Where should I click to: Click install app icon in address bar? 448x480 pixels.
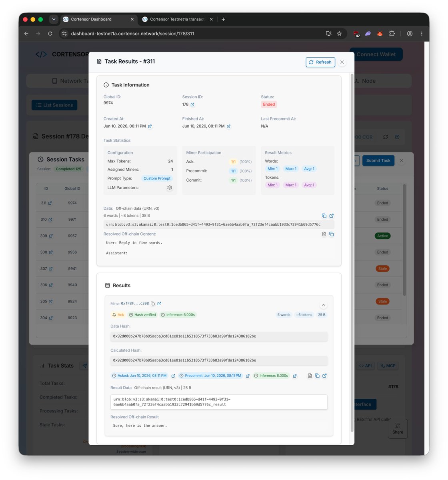[328, 34]
